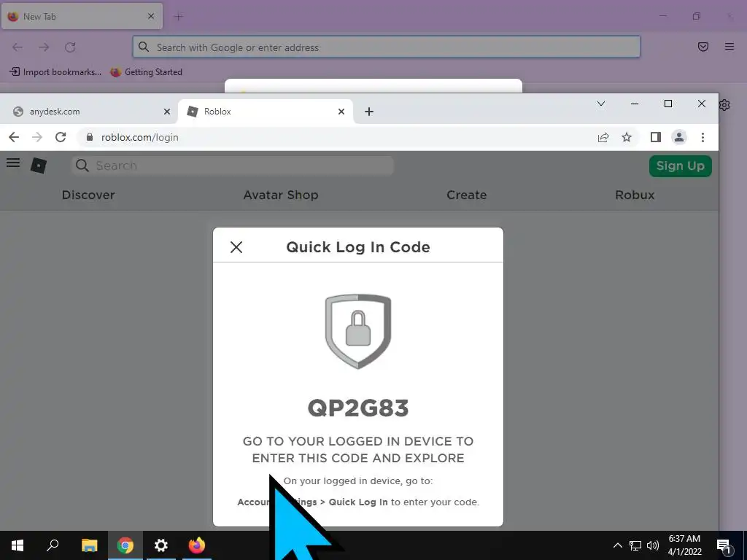Go back in Chrome
The width and height of the screenshot is (747, 560).
(x=14, y=137)
